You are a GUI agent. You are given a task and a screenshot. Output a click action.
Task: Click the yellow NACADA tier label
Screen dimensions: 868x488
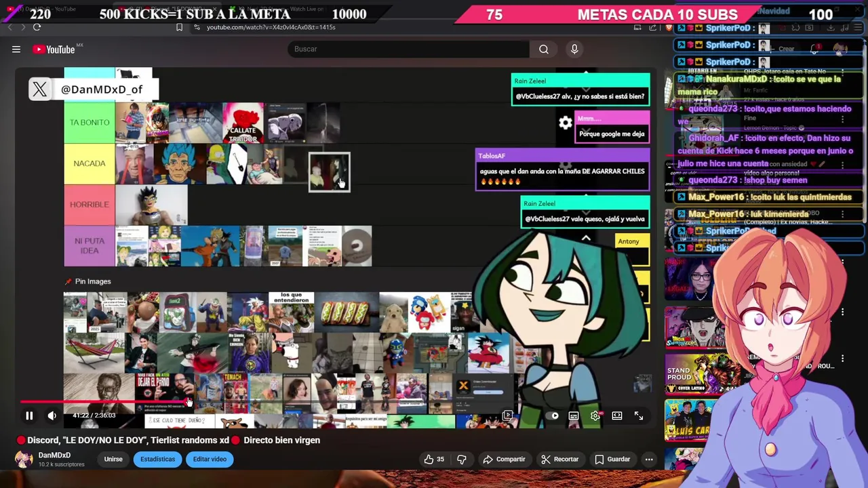(90, 163)
